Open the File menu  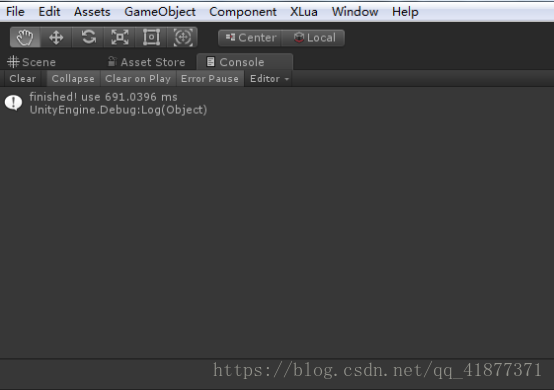point(15,12)
